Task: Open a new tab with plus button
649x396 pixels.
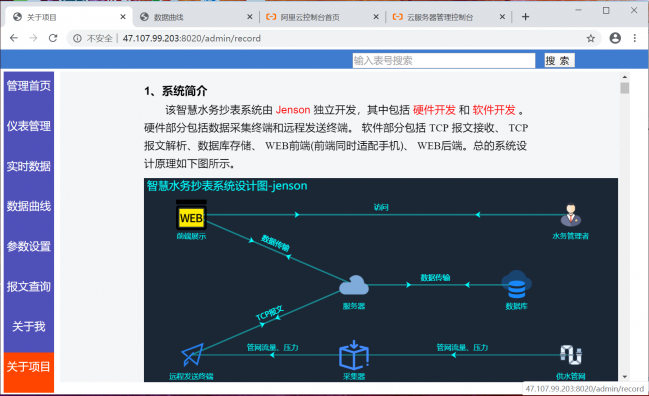Action: click(525, 17)
